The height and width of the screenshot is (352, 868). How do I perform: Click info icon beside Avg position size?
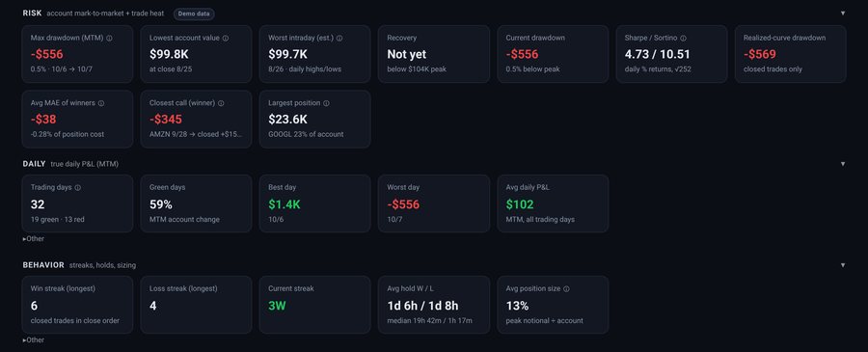tap(566, 289)
